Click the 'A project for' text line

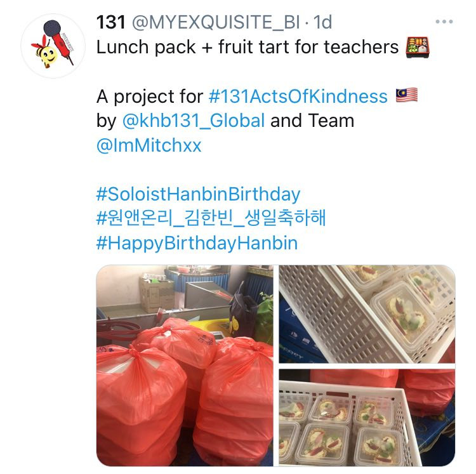(x=150, y=96)
